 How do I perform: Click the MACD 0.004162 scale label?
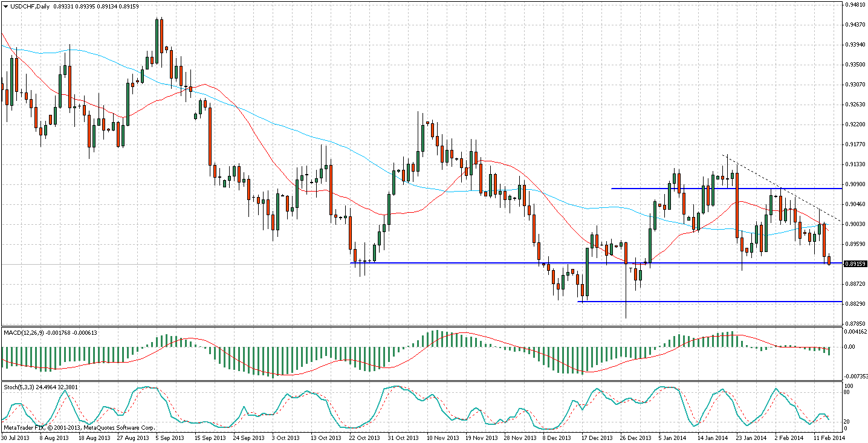point(855,332)
